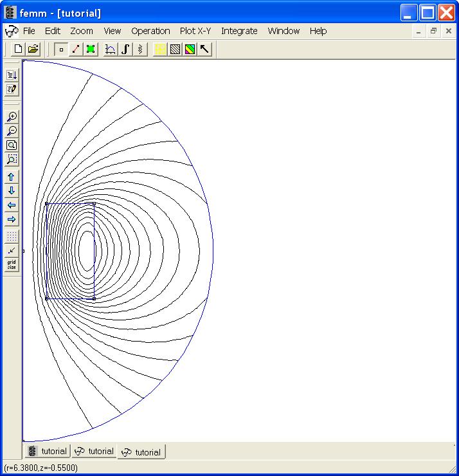This screenshot has height=476, width=459.
Task: Open the colored density plot icon
Action: pos(190,49)
